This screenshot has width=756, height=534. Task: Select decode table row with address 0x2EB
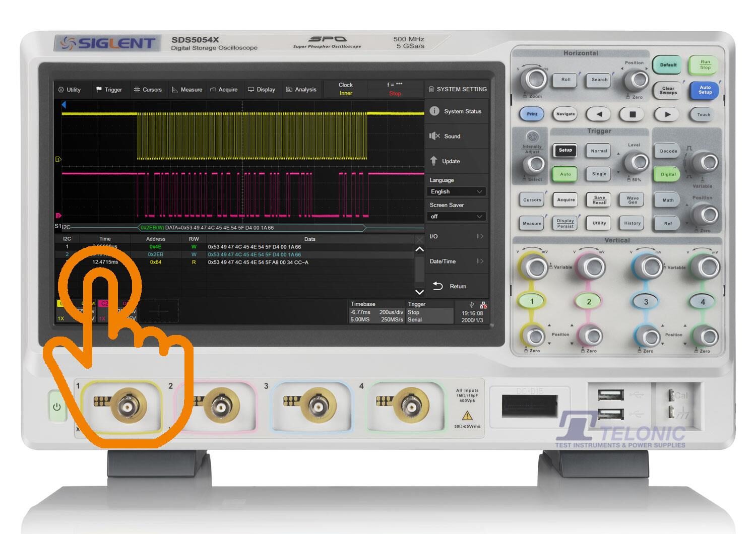[x=234, y=254]
